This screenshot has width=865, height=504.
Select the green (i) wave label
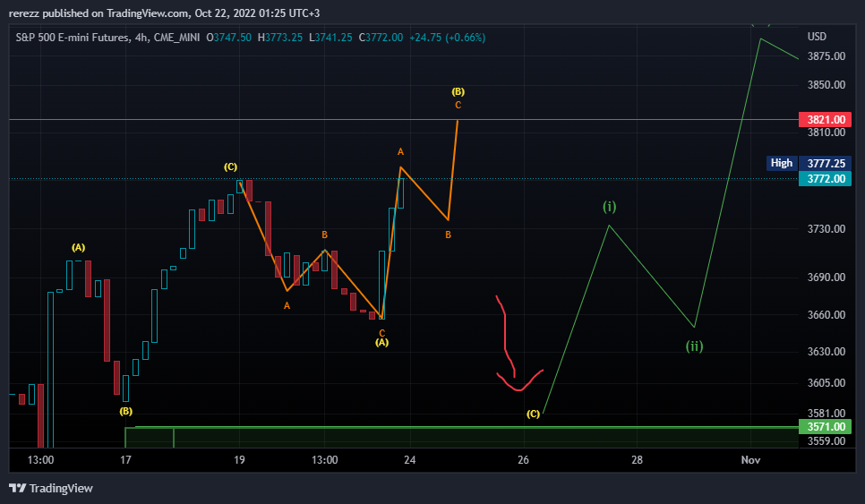pos(610,207)
